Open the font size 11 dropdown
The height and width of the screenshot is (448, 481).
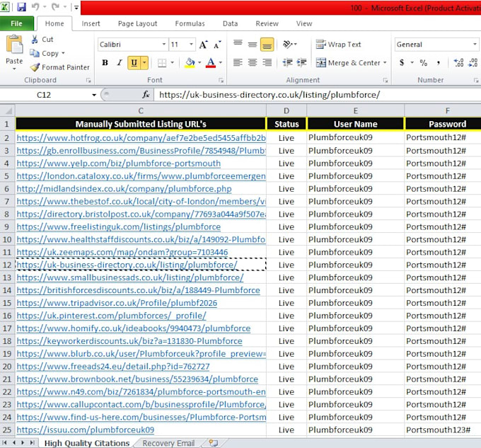[x=191, y=45]
